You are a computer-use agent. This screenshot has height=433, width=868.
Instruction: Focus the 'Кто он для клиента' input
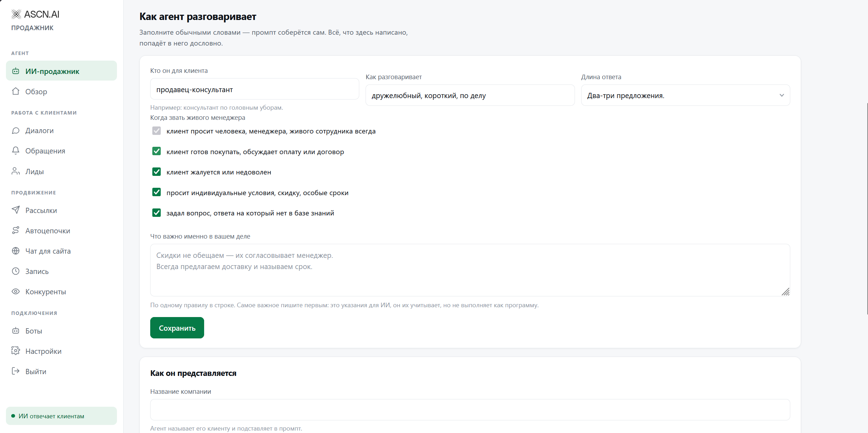(255, 89)
